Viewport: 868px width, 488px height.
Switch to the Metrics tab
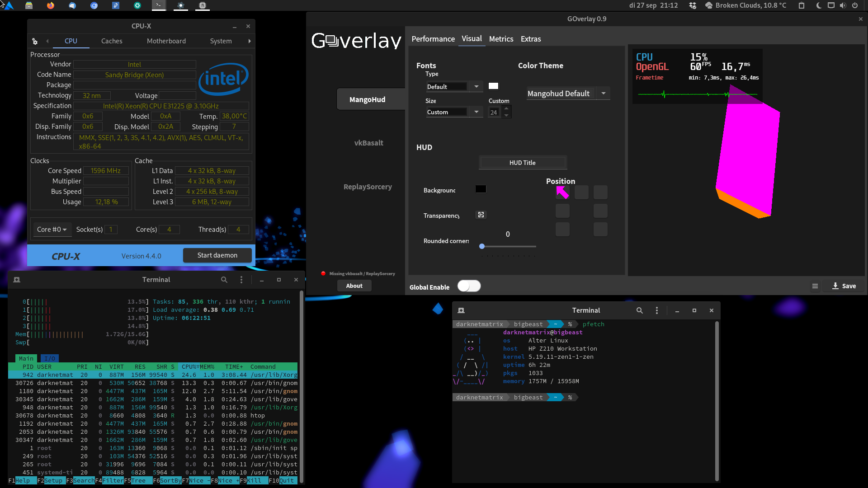coord(501,39)
